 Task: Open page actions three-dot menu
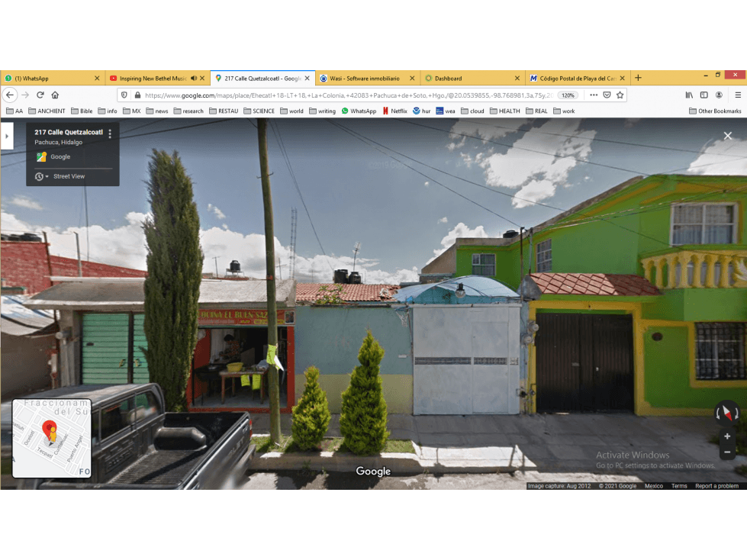click(x=594, y=95)
